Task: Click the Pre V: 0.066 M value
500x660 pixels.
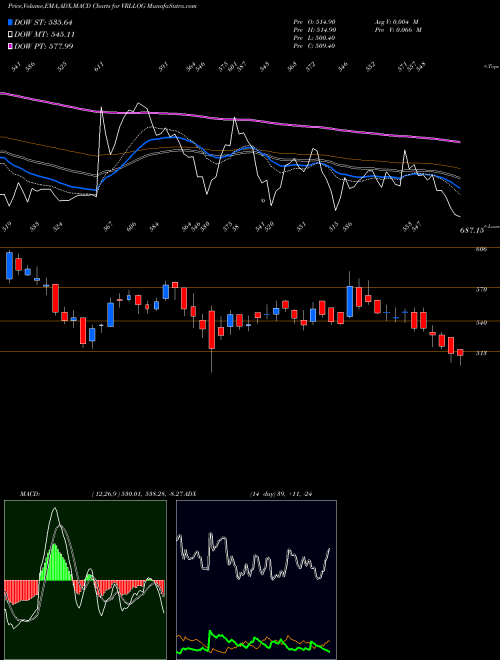Action: pyautogui.click(x=399, y=30)
